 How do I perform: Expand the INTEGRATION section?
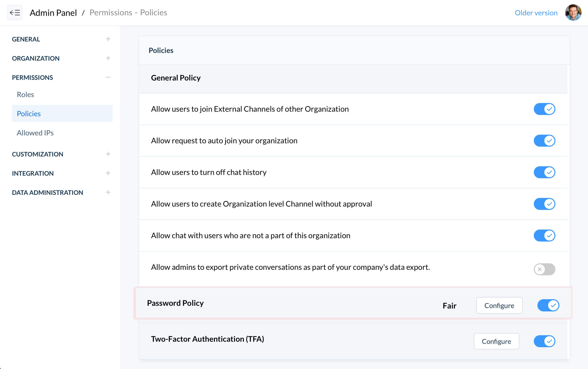tap(108, 173)
